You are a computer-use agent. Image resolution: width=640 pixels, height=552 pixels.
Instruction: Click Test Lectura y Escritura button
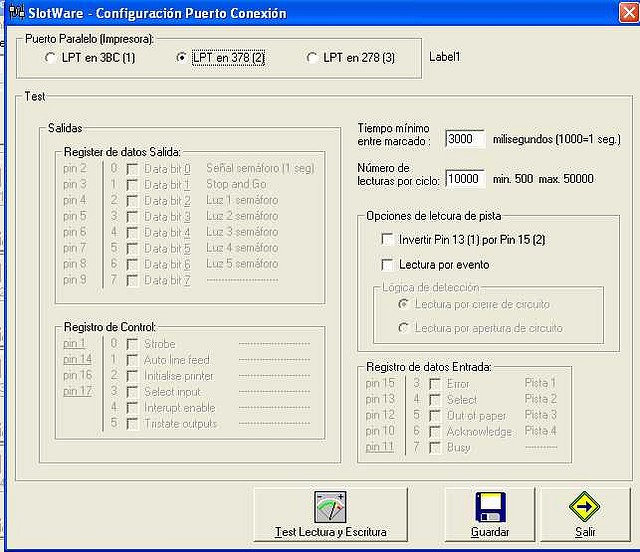(330, 514)
